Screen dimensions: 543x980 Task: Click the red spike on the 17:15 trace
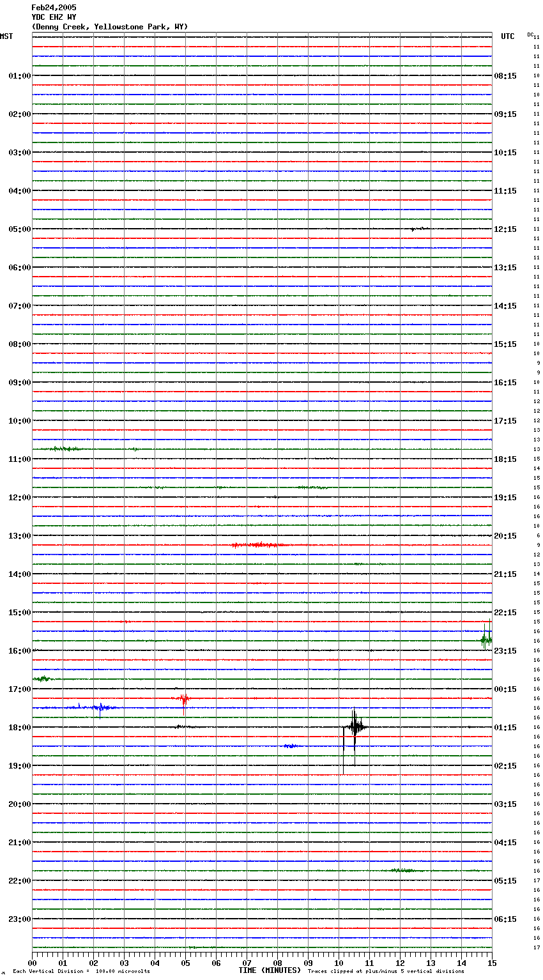[183, 698]
